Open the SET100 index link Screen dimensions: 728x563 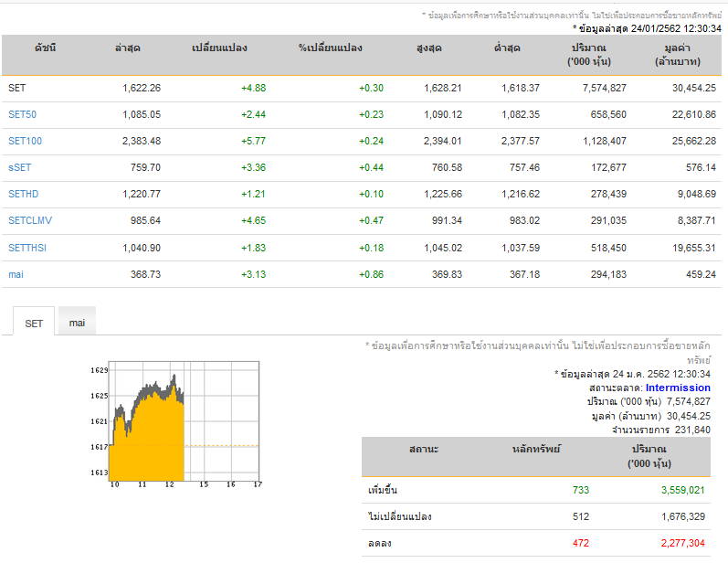(25, 141)
